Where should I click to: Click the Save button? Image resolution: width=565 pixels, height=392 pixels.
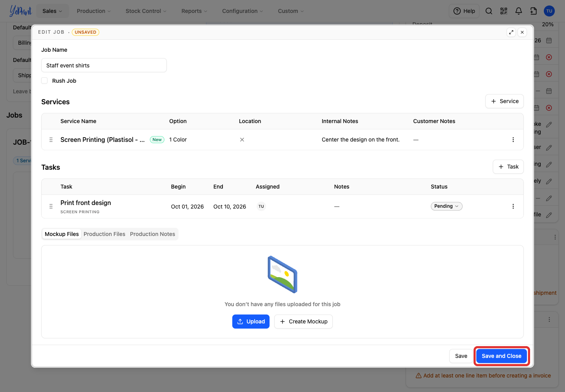click(461, 356)
